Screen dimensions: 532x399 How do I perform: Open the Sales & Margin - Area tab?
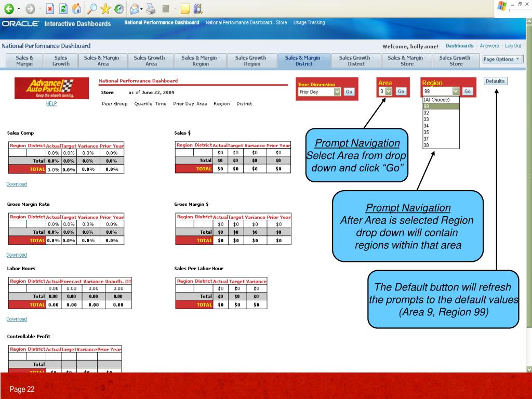pyautogui.click(x=103, y=60)
